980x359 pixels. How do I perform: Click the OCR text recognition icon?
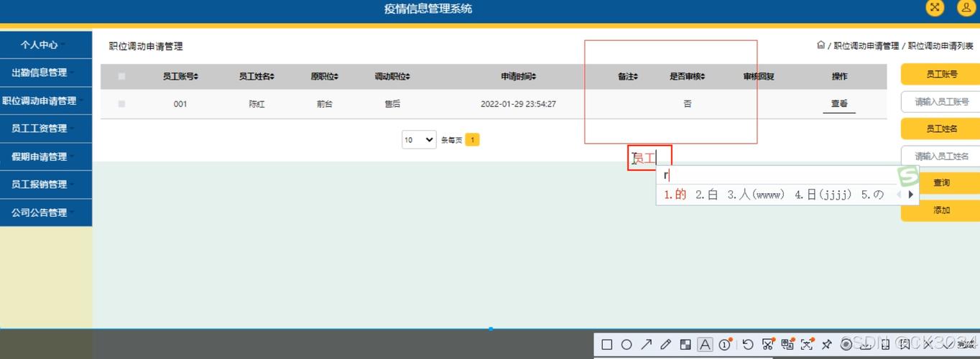[x=807, y=345]
